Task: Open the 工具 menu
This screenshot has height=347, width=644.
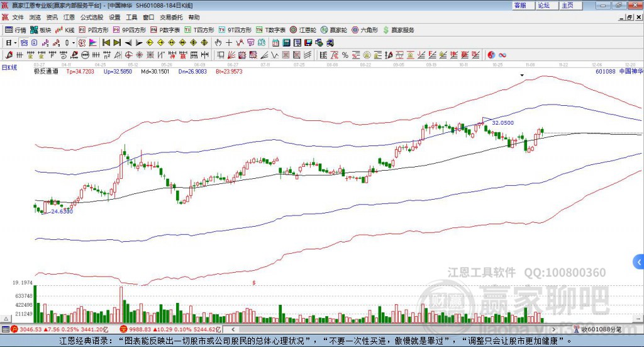Action: 131,17
